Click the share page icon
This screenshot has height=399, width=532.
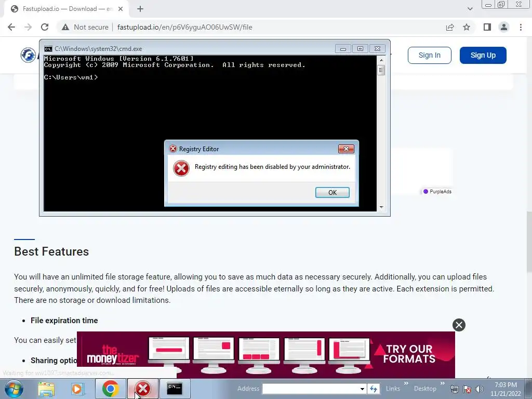coord(450,27)
